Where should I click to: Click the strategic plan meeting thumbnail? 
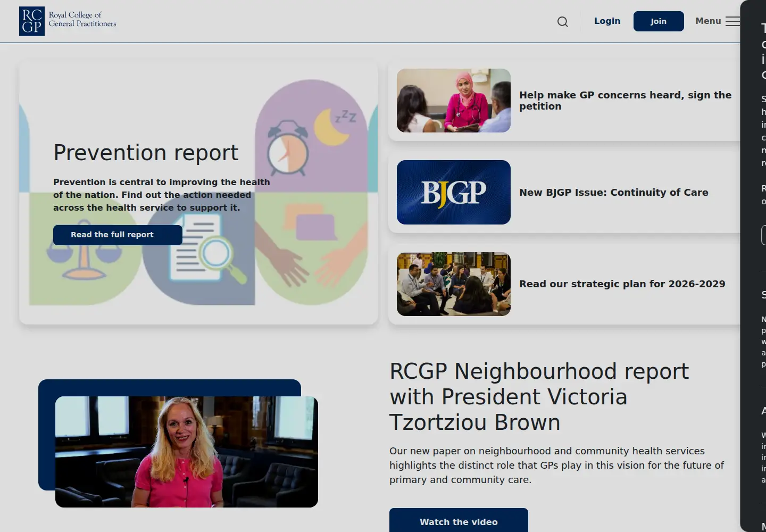click(x=454, y=284)
